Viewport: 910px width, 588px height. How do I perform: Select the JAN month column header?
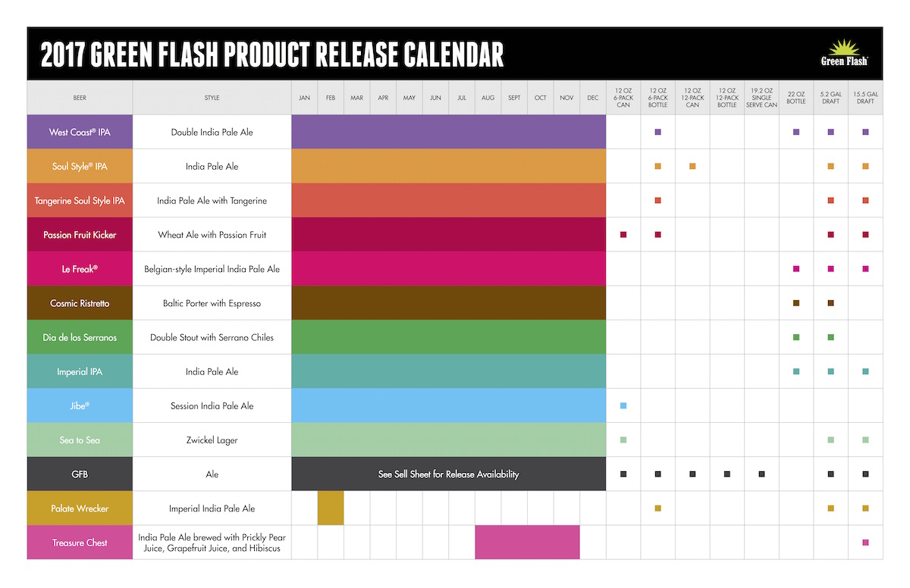(x=304, y=98)
